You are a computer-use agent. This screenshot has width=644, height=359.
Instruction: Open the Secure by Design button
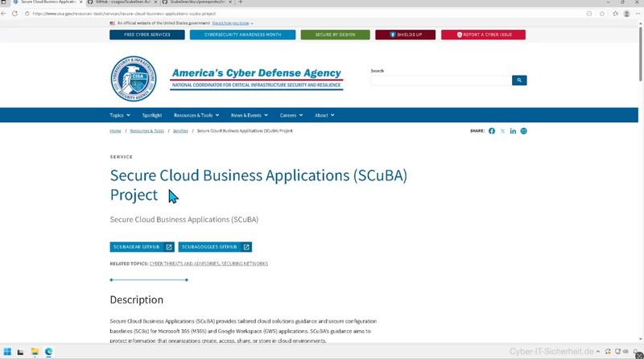(x=335, y=35)
